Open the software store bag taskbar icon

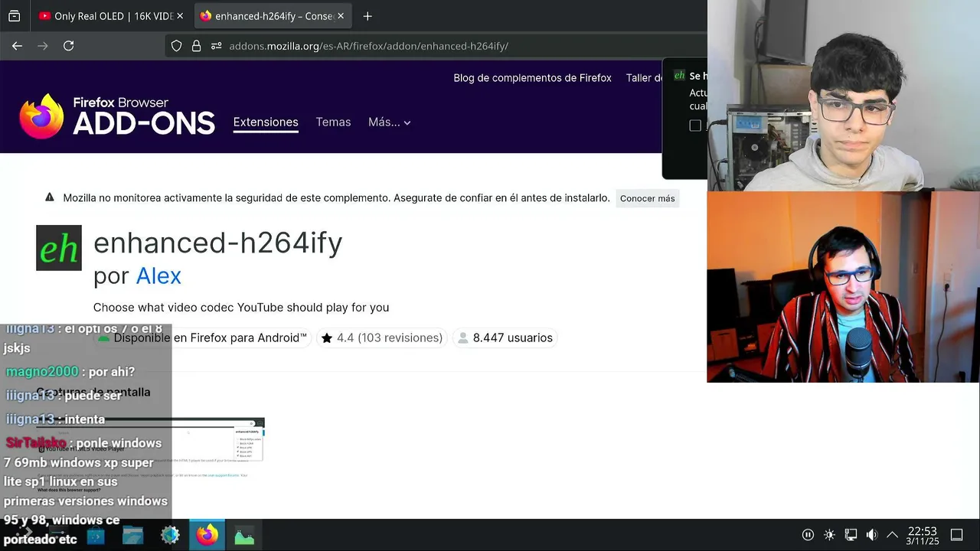(96, 536)
